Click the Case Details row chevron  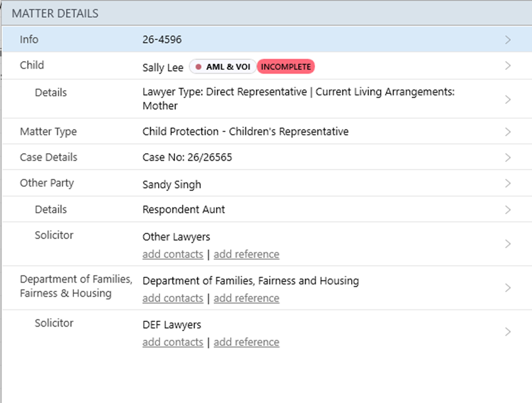click(x=508, y=158)
